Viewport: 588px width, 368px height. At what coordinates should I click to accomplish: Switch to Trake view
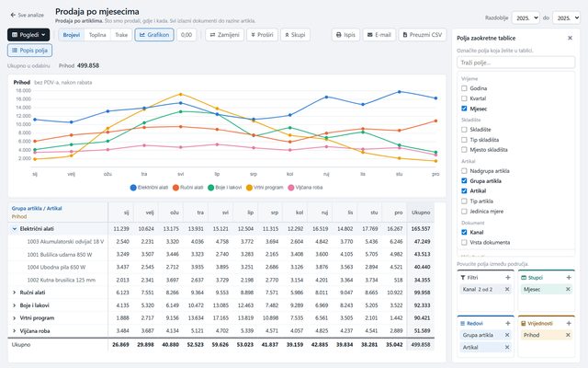(x=121, y=35)
